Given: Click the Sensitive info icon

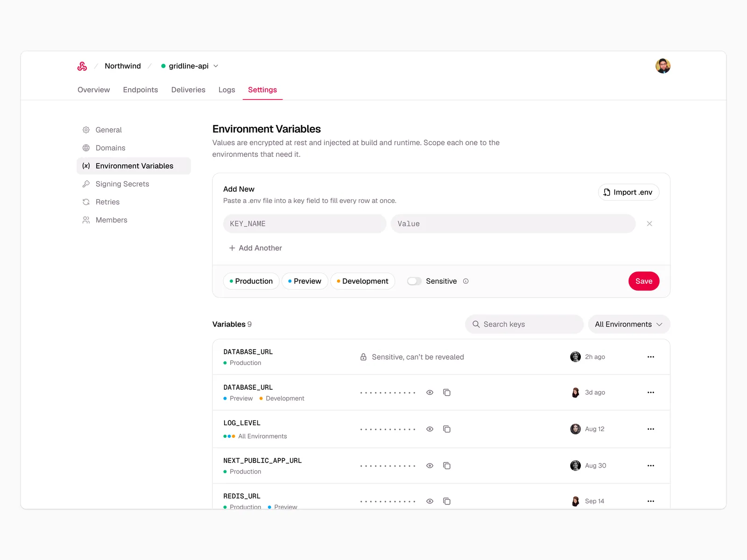Looking at the screenshot, I should click(465, 281).
